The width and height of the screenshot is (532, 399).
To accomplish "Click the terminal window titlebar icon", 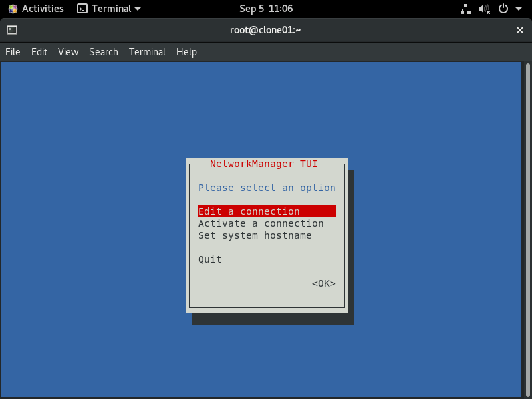I will 12,30.
